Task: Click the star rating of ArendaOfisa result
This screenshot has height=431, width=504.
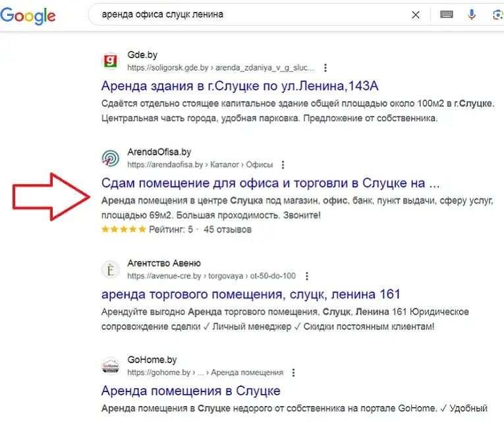Action: (124, 229)
